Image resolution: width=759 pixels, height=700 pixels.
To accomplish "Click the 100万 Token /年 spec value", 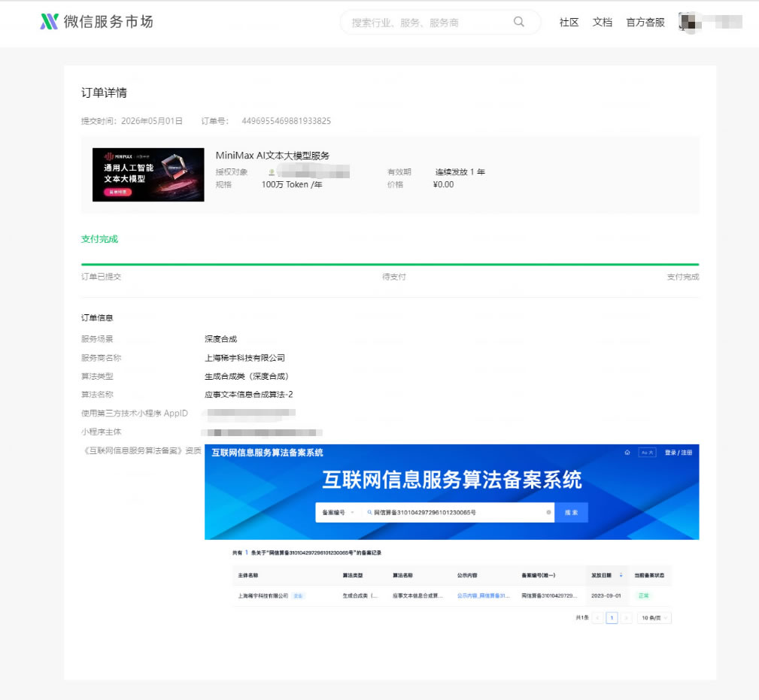I will [x=292, y=185].
